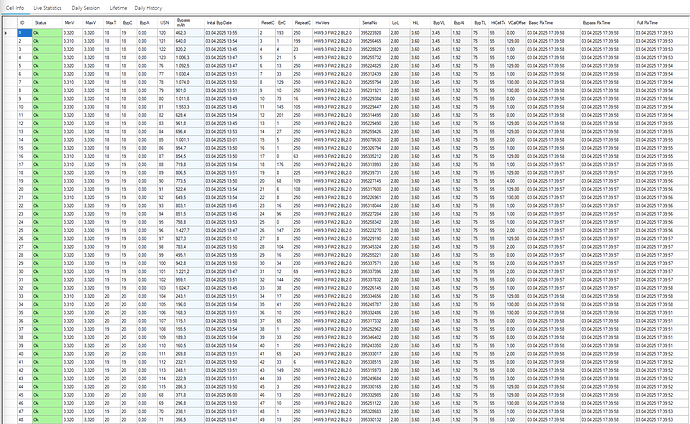690x424 pixels.
Task: Sort by the ResetC column header
Action: (267, 23)
